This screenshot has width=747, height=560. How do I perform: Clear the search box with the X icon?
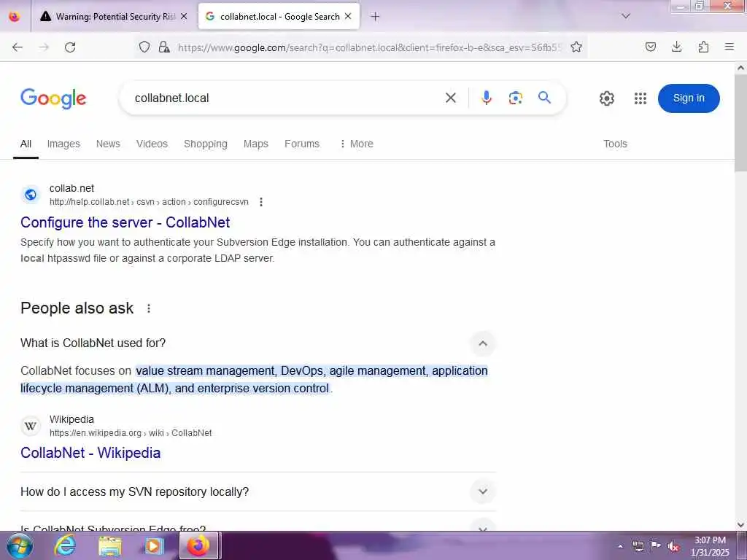451,98
